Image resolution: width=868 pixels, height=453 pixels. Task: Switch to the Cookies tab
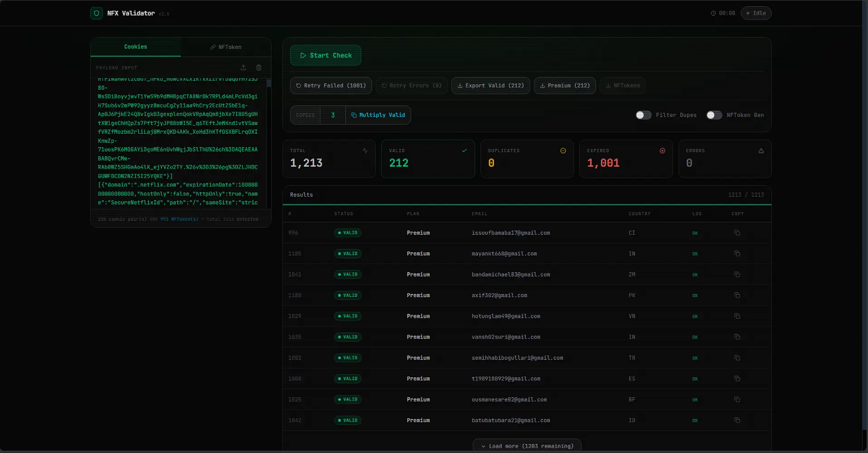pyautogui.click(x=136, y=47)
